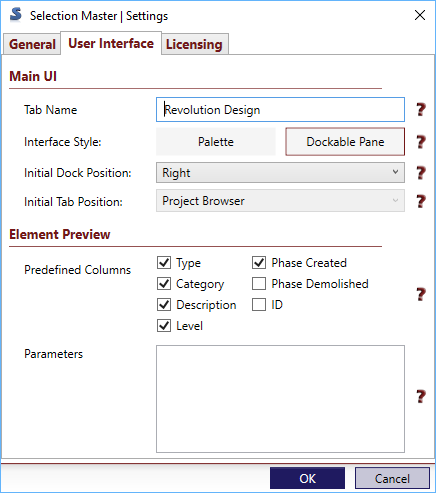The height and width of the screenshot is (493, 436).
Task: Tick the ID column checkbox
Action: (x=259, y=305)
